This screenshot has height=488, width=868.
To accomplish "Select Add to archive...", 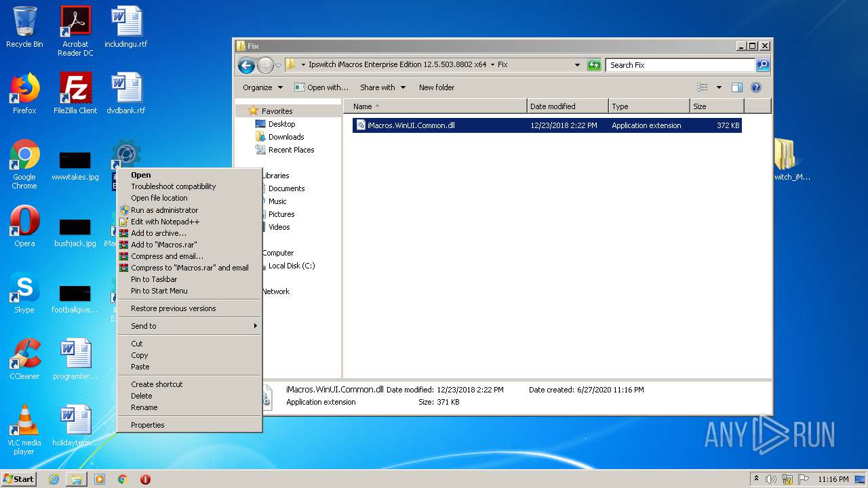I will click(190, 233).
